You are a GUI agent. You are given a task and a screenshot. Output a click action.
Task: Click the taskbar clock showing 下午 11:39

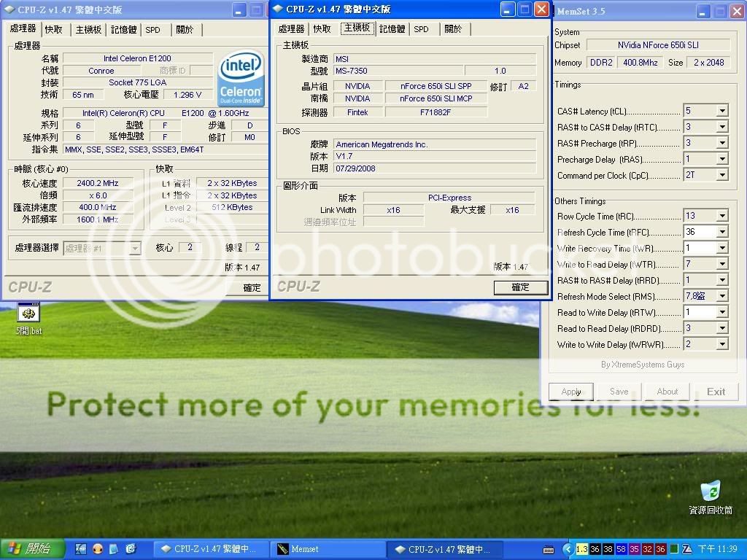click(718, 549)
